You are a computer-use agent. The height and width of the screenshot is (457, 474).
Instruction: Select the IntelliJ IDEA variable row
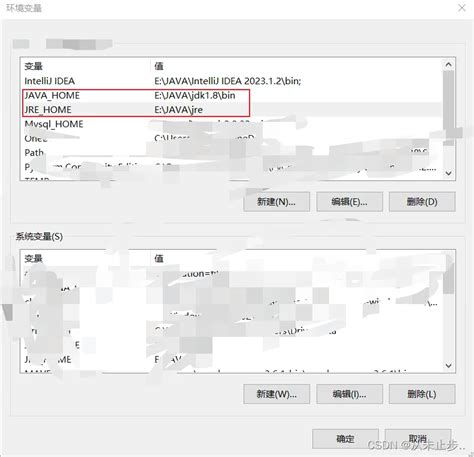(232, 81)
